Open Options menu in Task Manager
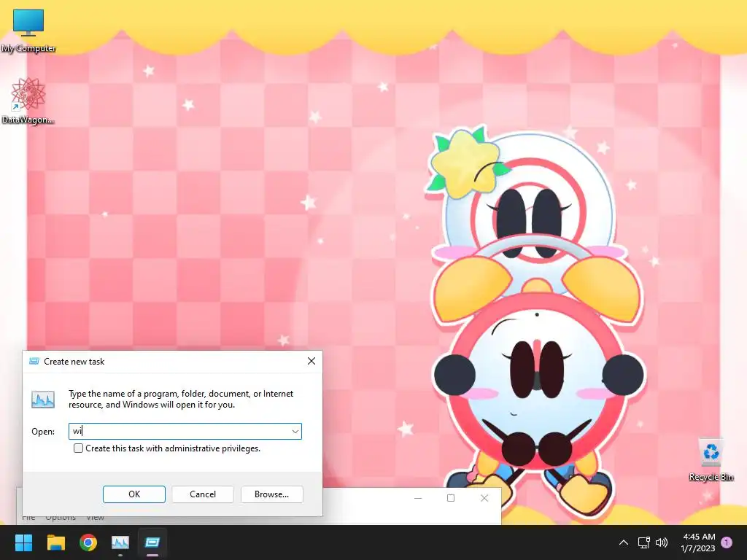This screenshot has width=747, height=560. click(x=61, y=518)
